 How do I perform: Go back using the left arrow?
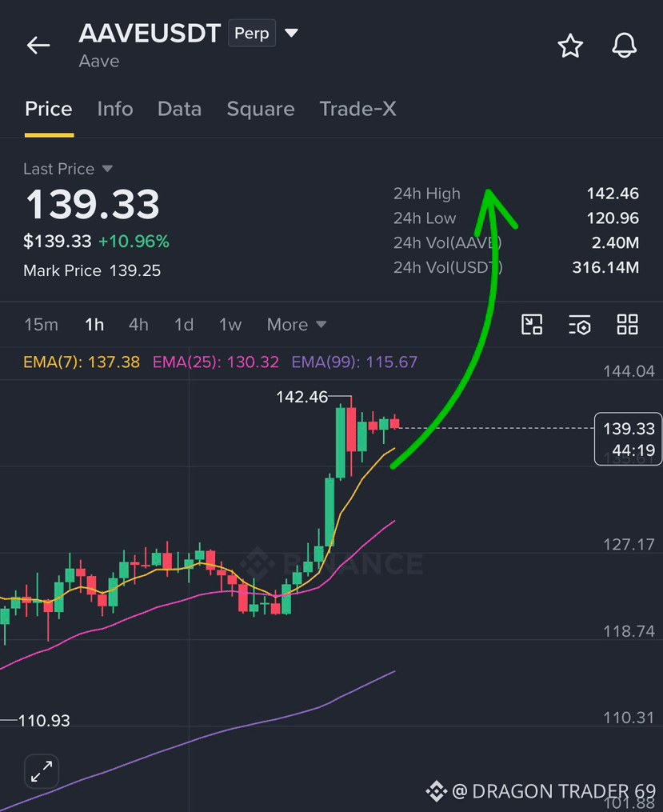pos(38,46)
